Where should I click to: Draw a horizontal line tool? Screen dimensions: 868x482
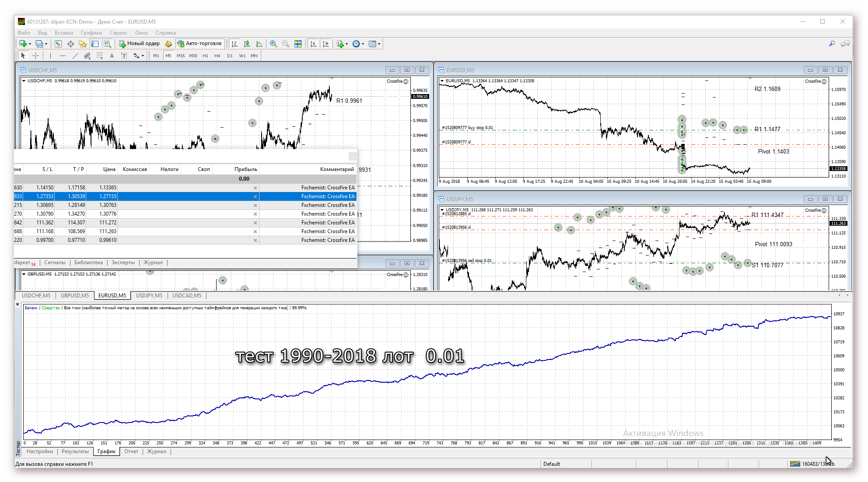(63, 56)
